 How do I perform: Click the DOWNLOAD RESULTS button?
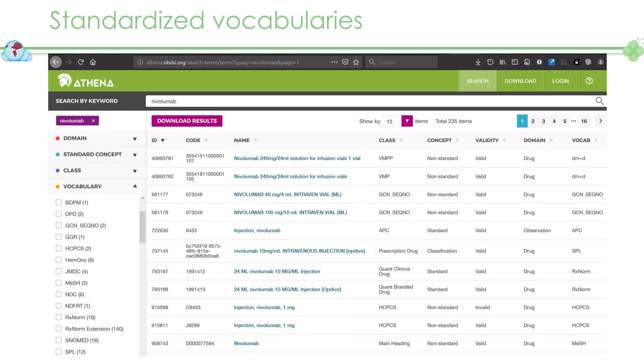click(x=187, y=121)
